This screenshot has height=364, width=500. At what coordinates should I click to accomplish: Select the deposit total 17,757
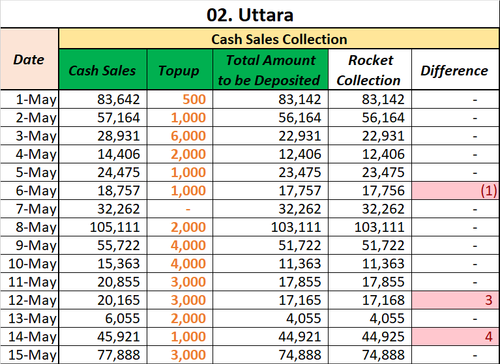pyautogui.click(x=270, y=191)
